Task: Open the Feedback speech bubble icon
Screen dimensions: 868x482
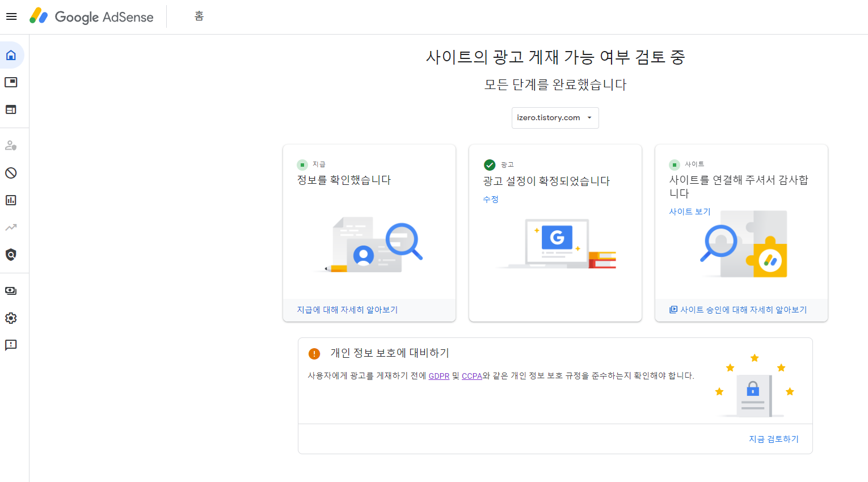Action: pos(11,345)
